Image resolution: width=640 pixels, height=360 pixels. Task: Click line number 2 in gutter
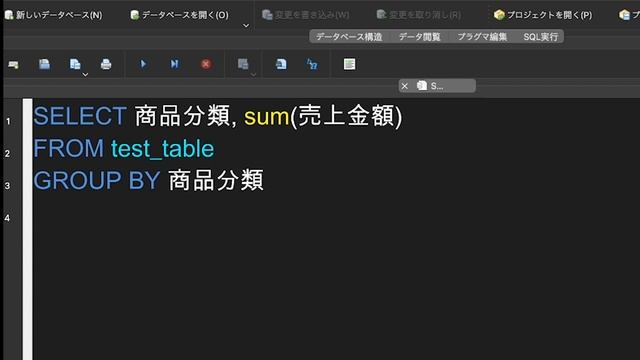pos(7,153)
